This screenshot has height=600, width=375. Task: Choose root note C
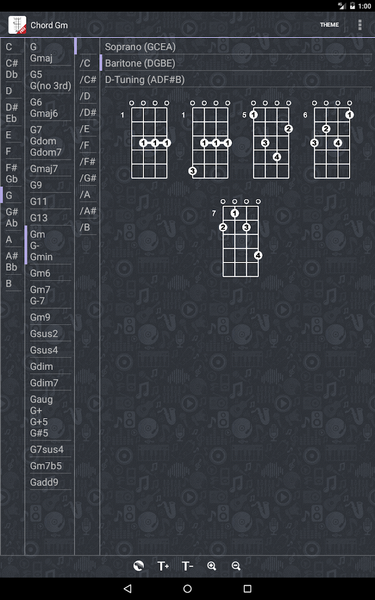(12, 47)
